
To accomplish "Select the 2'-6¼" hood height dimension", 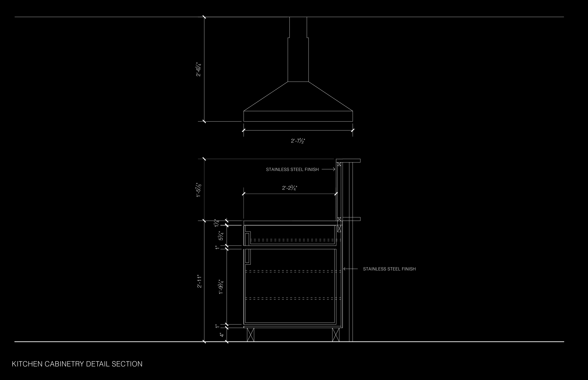I will click(199, 69).
